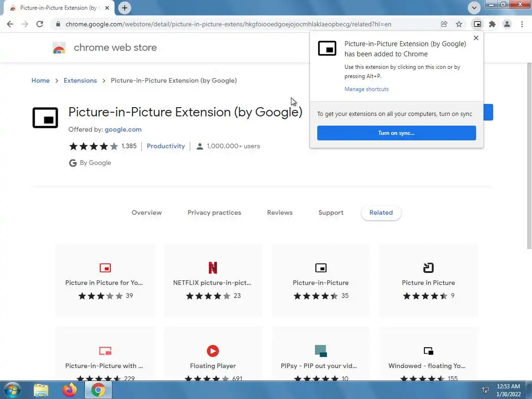Switch to the Reviews tab
532x399 pixels.
(x=279, y=212)
